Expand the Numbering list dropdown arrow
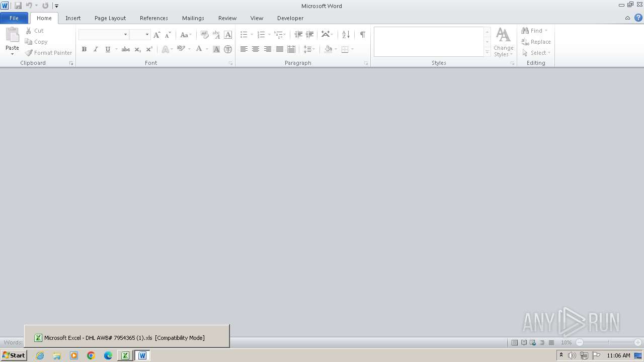644x362 pixels. (269, 35)
